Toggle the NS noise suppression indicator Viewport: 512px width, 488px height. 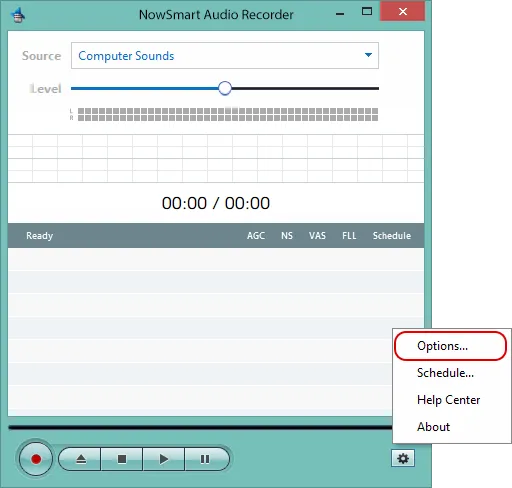287,236
